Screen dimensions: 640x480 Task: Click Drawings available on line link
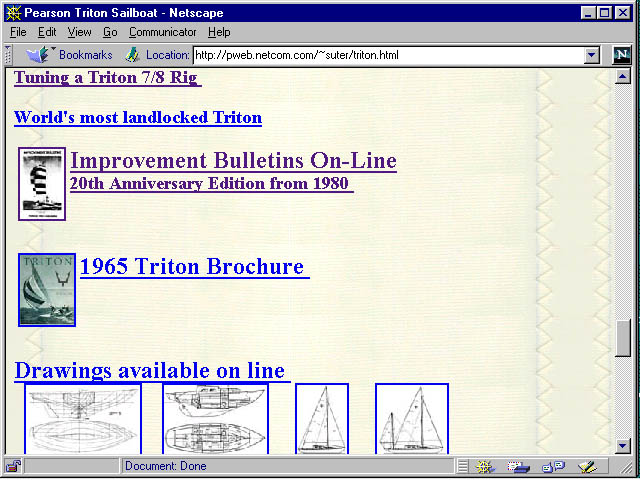[x=152, y=371]
